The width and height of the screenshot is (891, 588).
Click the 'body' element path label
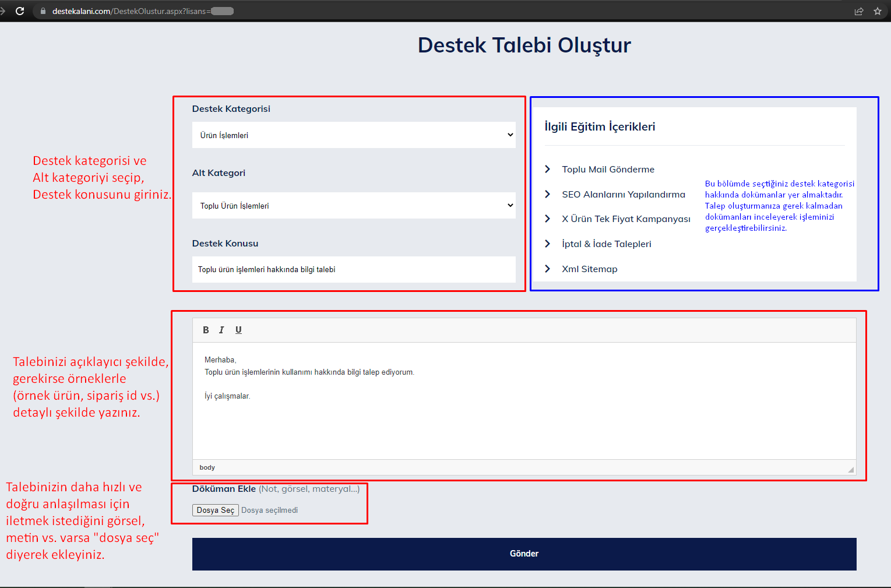coord(207,467)
